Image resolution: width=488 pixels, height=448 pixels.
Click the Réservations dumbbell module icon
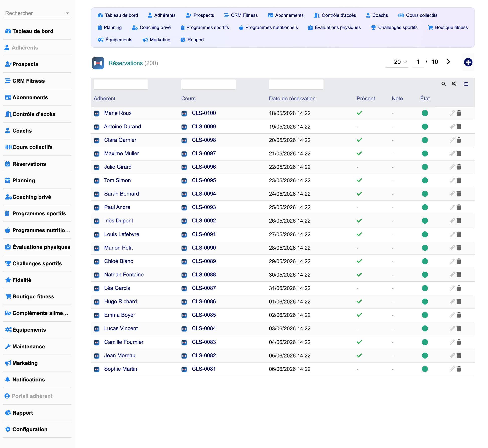[98, 63]
